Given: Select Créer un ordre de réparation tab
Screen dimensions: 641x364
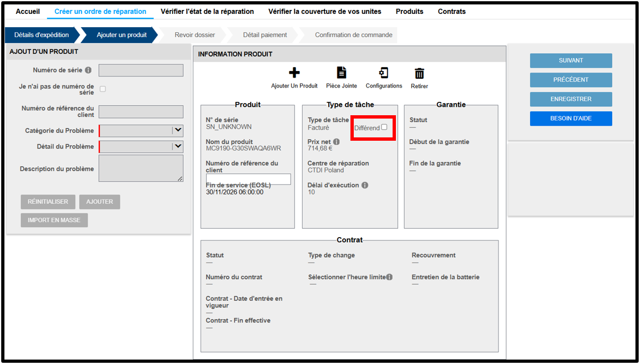Looking at the screenshot, I should [x=100, y=12].
